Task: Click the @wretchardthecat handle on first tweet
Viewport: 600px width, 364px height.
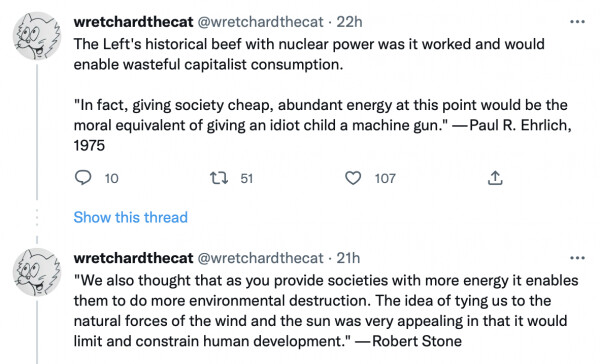Action: pyautogui.click(x=260, y=22)
